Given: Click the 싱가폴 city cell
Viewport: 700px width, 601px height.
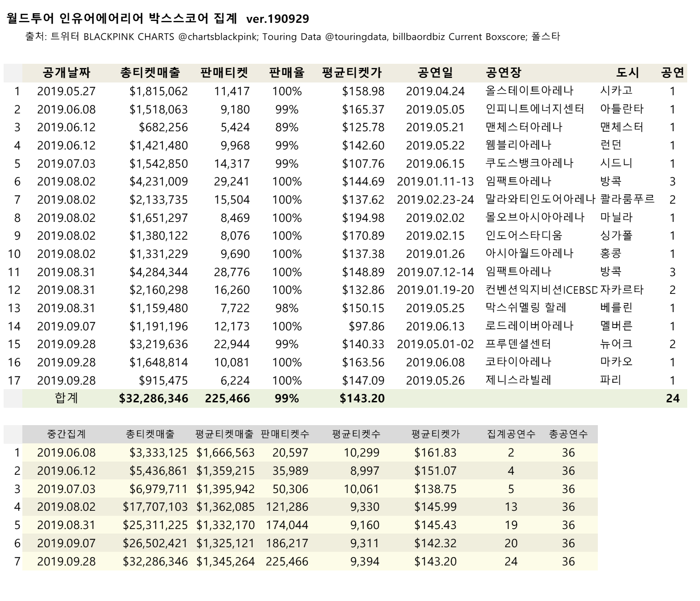Looking at the screenshot, I should pyautogui.click(x=617, y=236).
